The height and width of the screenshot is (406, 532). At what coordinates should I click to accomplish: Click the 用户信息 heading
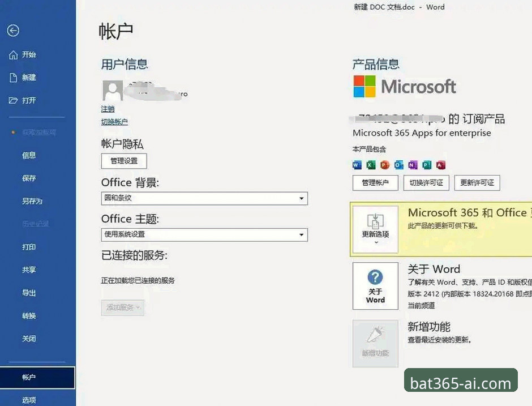click(125, 64)
